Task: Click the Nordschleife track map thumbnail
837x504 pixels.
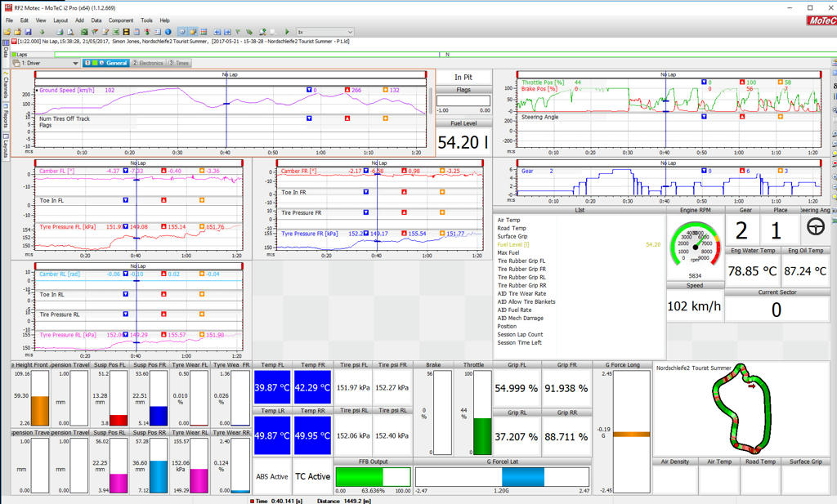Action: pyautogui.click(x=742, y=408)
